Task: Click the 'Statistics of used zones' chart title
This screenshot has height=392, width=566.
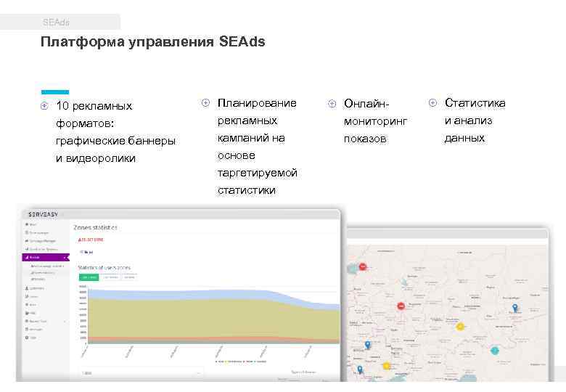Action: click(x=104, y=267)
